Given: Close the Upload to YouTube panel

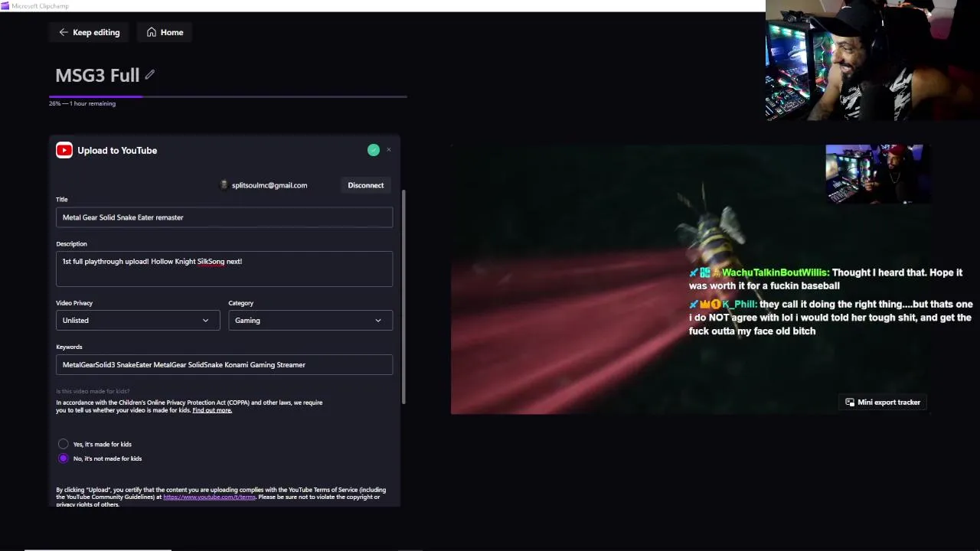Looking at the screenshot, I should click(x=389, y=150).
